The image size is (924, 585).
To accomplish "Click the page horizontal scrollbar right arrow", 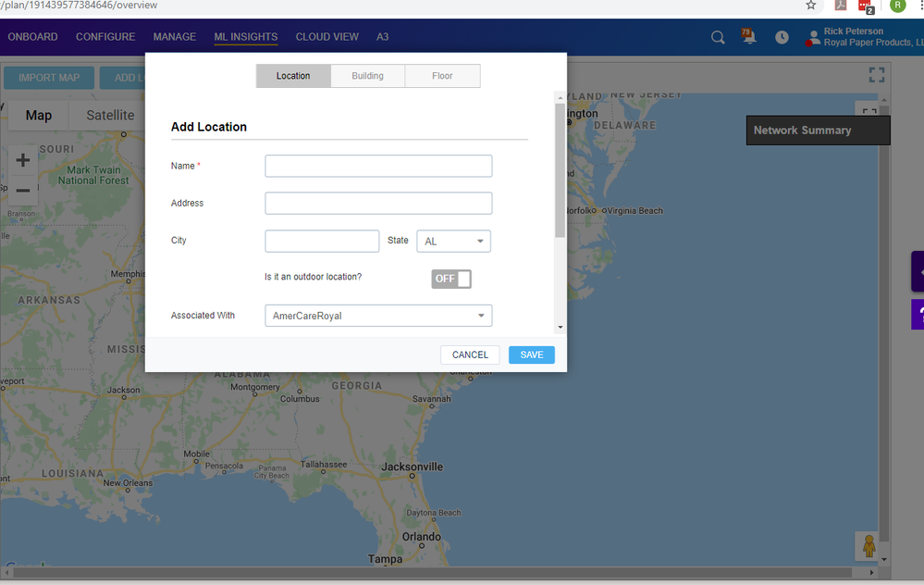I will tap(871, 573).
